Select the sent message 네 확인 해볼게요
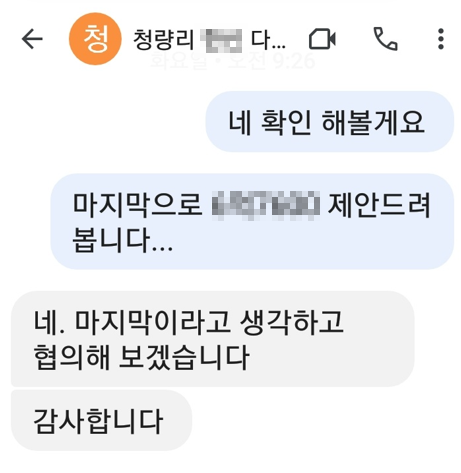Image resolution: width=461 pixels, height=473 pixels. click(330, 122)
